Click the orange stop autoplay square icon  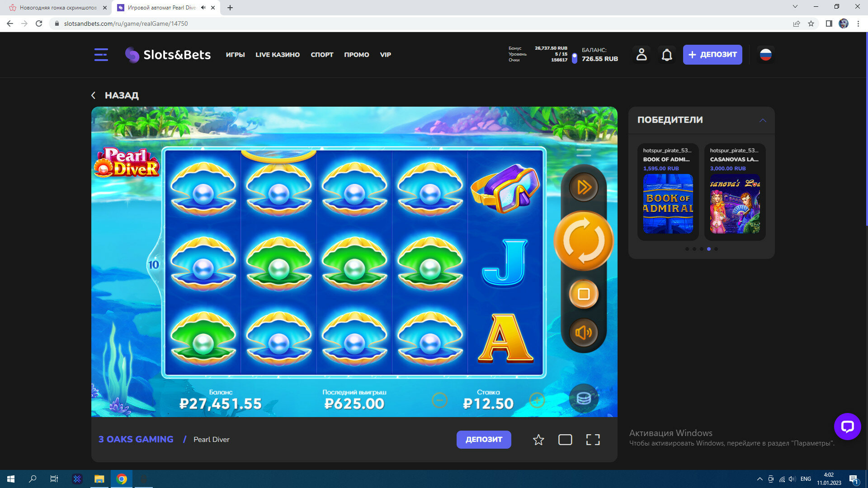[583, 294]
